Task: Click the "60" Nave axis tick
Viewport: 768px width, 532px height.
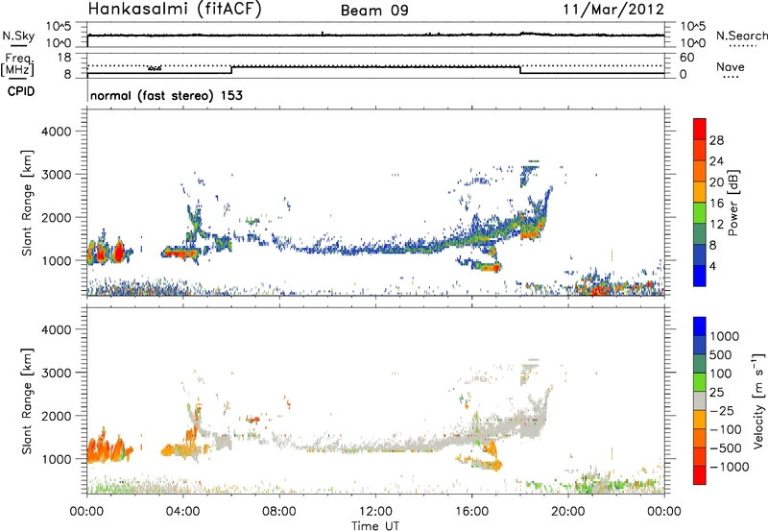Action: click(686, 58)
